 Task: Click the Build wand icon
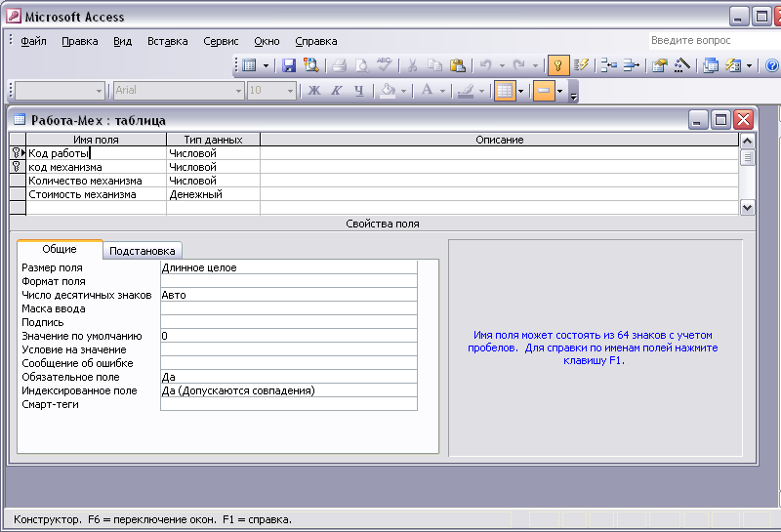[x=681, y=65]
